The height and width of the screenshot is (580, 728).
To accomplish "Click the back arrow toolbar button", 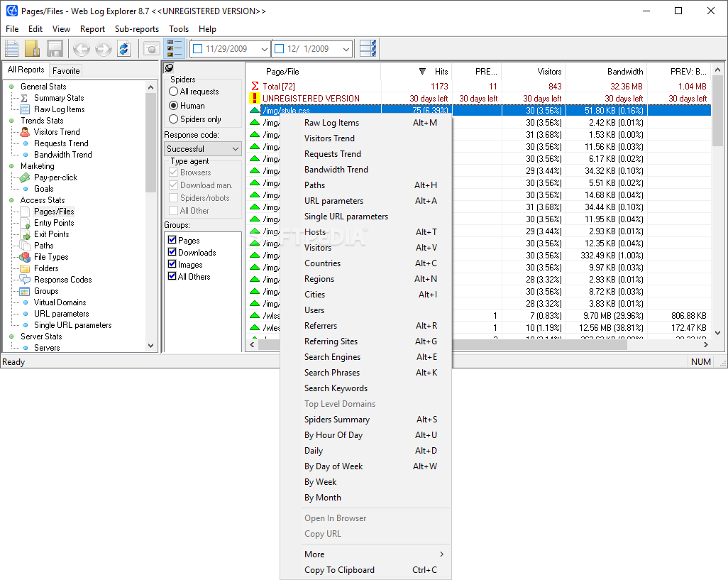I will 82,48.
